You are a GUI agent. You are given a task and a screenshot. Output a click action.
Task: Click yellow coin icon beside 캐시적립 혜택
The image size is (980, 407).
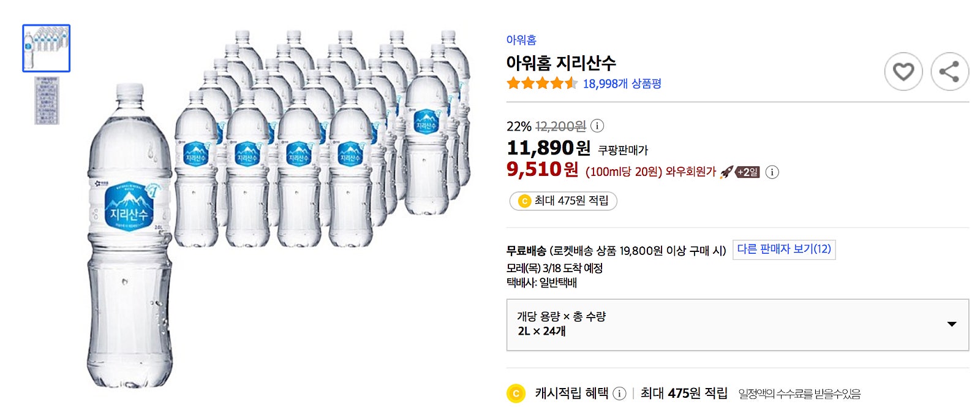[x=516, y=394]
